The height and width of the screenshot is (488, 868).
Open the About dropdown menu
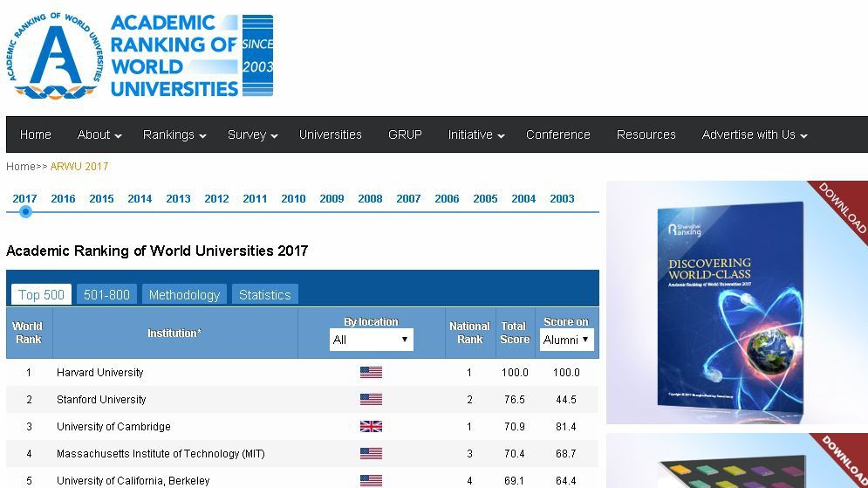(x=99, y=134)
